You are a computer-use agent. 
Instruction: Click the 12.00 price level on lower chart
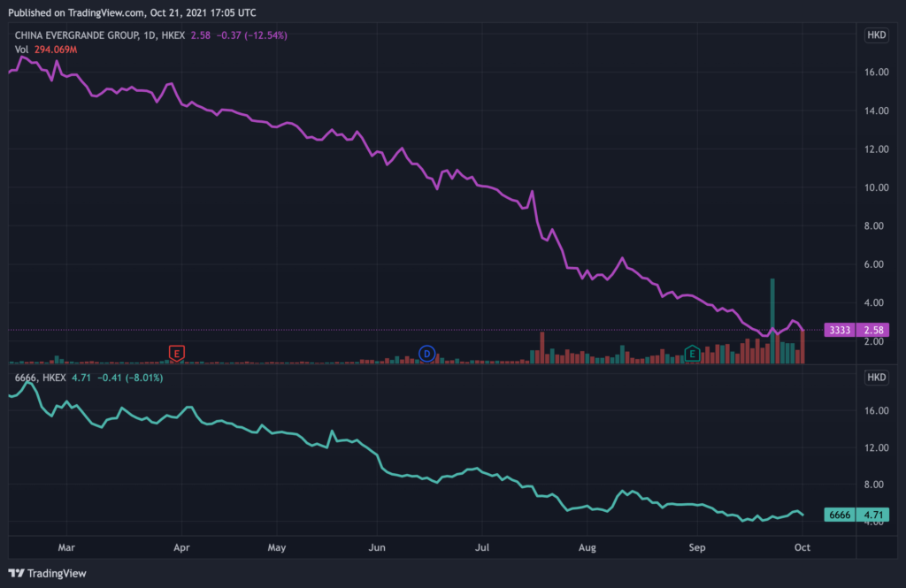[877, 447]
